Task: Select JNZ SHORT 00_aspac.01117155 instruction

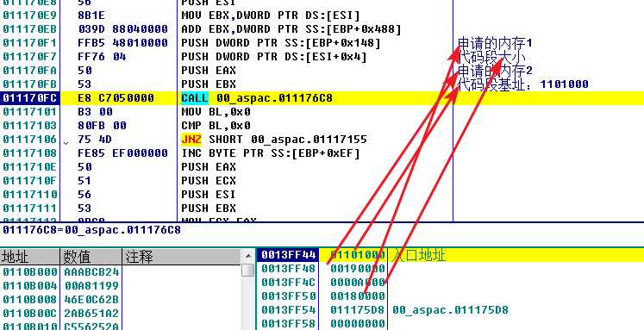Action: 274,139
